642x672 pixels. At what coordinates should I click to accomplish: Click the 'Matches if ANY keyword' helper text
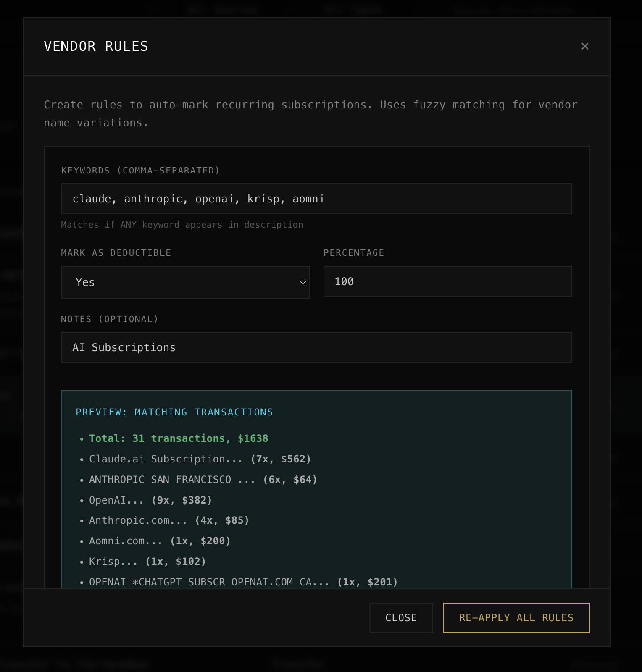pos(182,225)
